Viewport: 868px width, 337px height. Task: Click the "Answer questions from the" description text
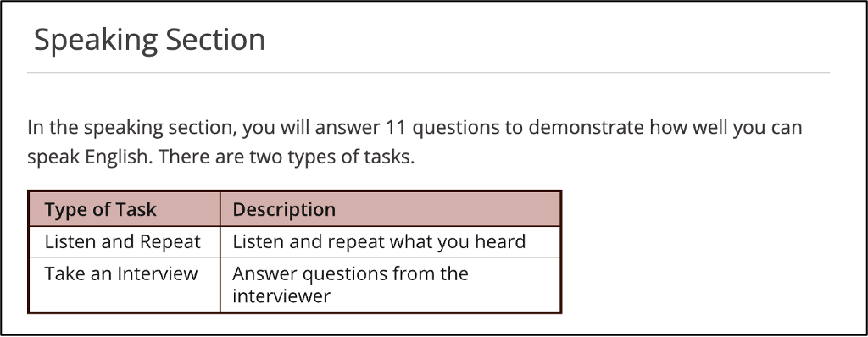(x=350, y=273)
